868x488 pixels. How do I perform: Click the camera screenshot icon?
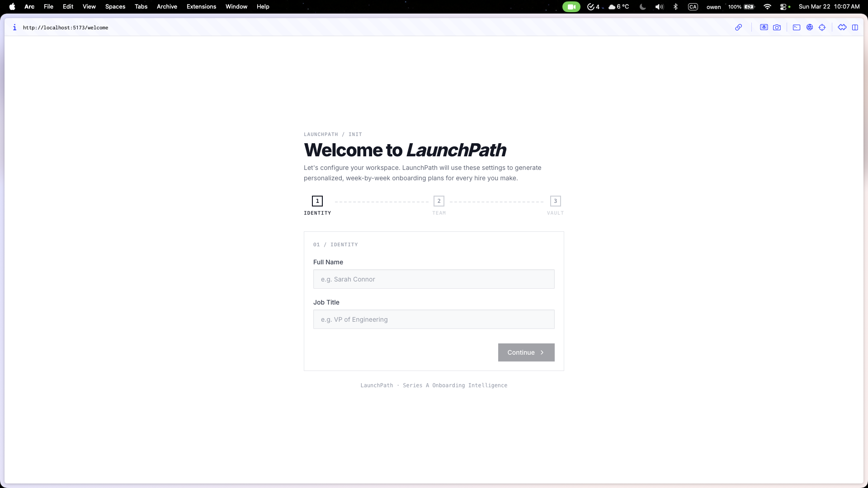pyautogui.click(x=777, y=28)
